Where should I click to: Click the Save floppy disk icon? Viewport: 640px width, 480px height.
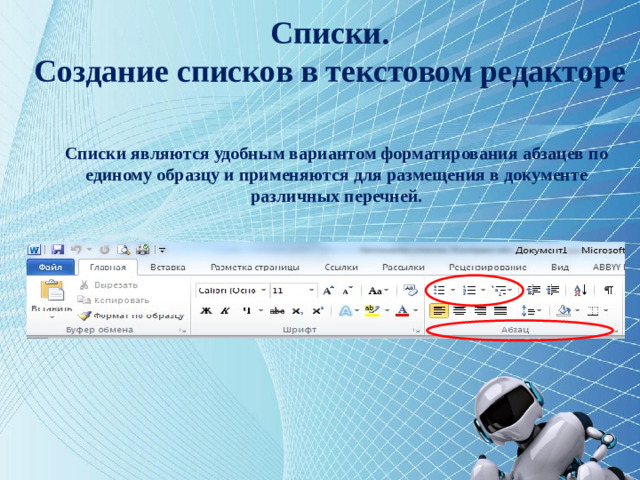(58, 250)
